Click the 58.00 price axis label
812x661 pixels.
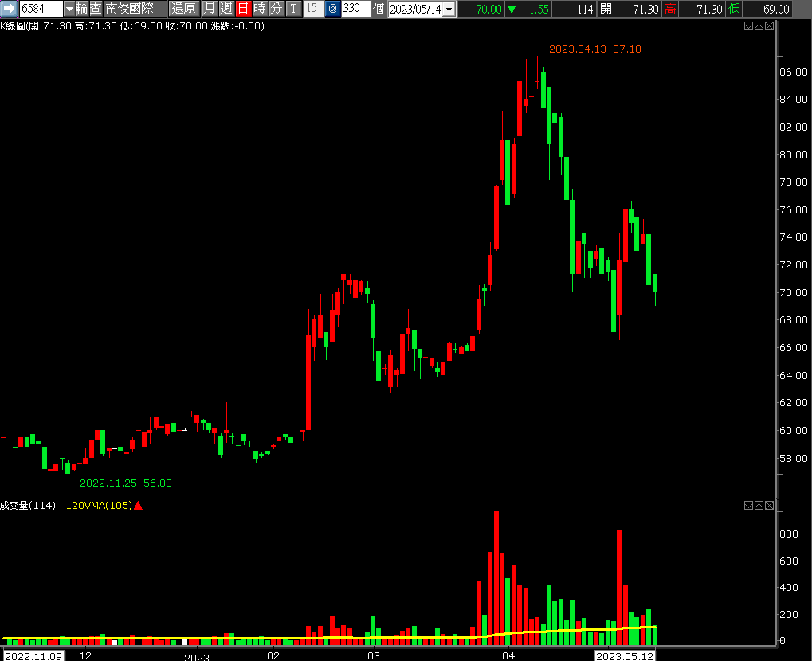(x=794, y=459)
